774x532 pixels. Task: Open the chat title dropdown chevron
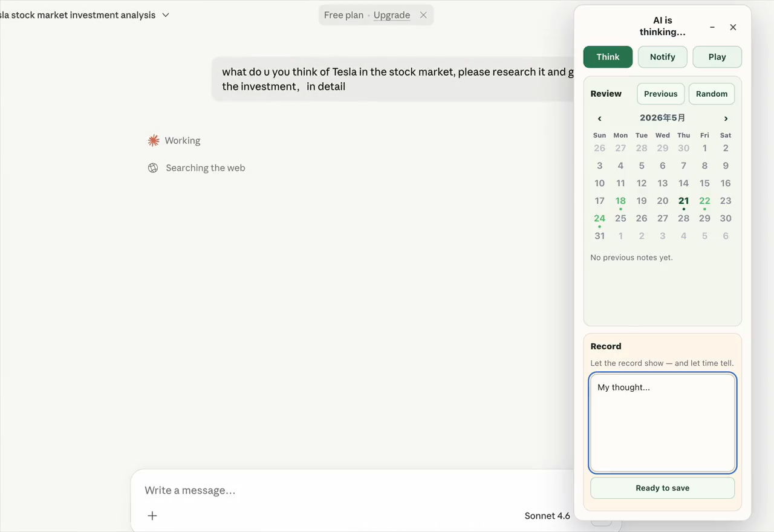pyautogui.click(x=166, y=15)
